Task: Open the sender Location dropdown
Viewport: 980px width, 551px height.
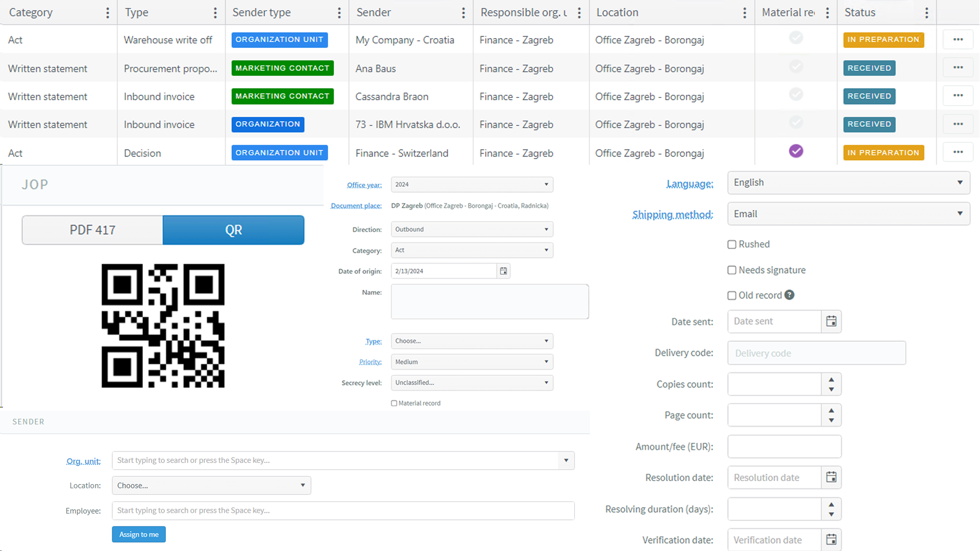Action: (211, 485)
